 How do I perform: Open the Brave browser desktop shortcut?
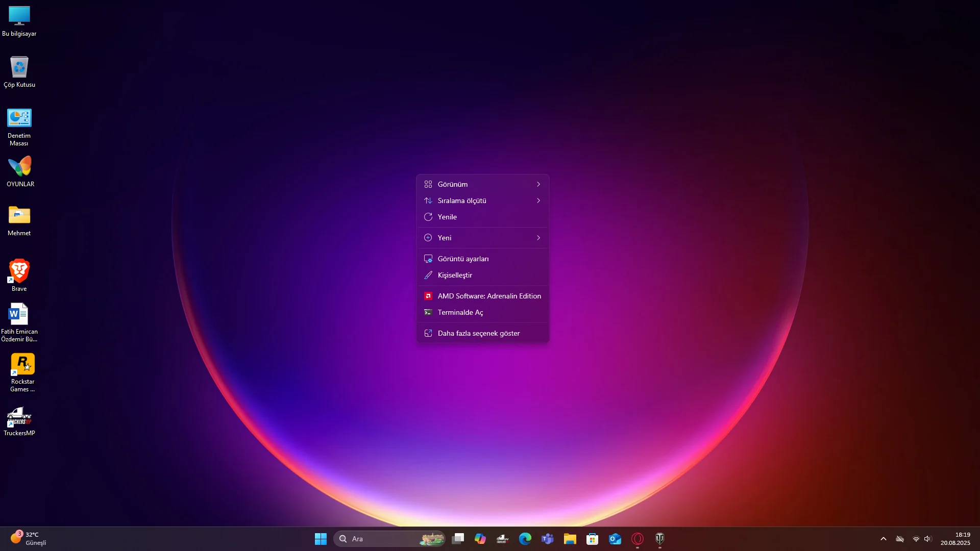click(x=19, y=271)
